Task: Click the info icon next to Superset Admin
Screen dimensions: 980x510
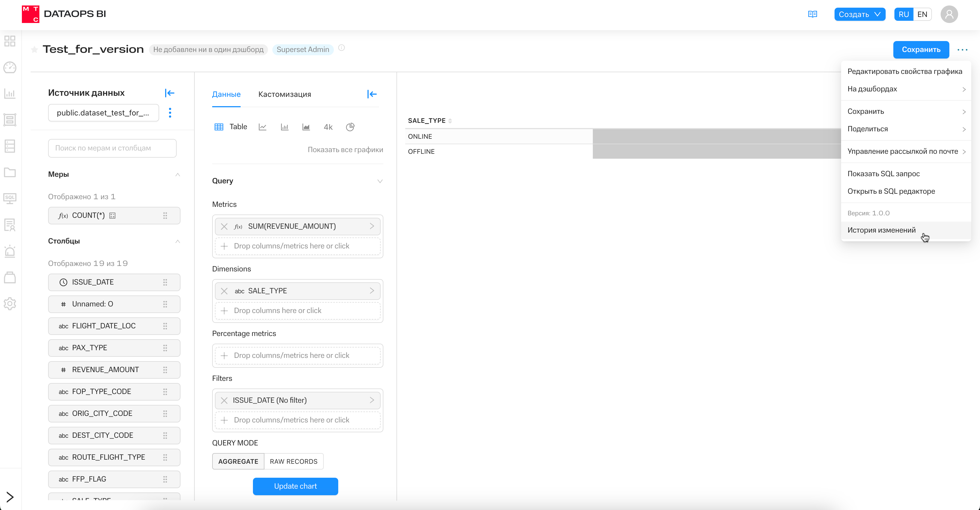Action: 342,48
